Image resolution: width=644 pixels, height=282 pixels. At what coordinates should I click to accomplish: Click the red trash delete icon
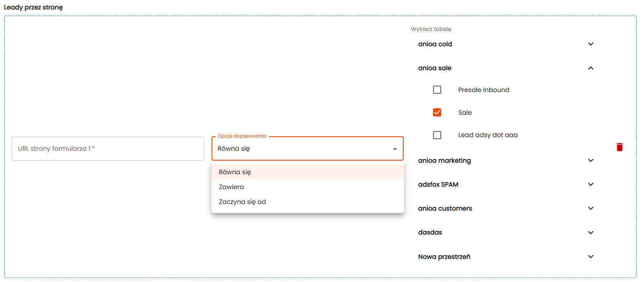pyautogui.click(x=619, y=147)
